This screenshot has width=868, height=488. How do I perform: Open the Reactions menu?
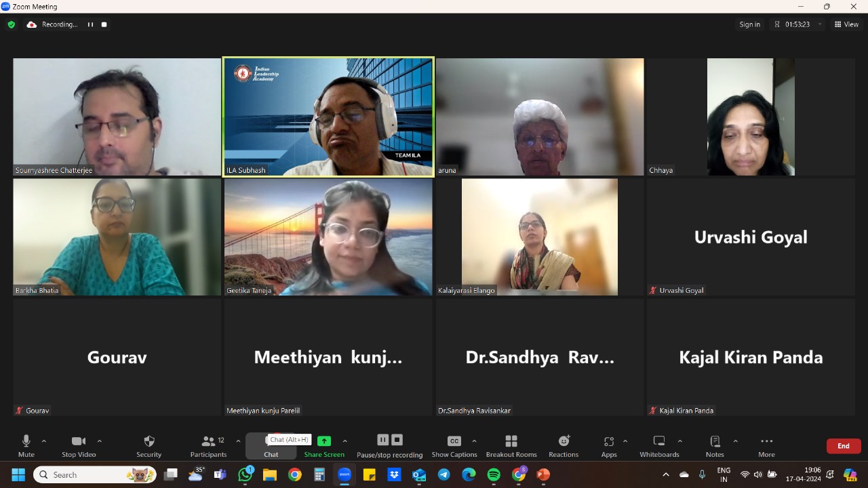[564, 442]
